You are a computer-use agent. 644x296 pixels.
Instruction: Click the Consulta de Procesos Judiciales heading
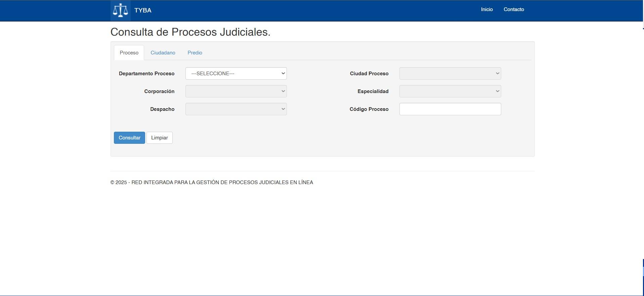tap(190, 32)
